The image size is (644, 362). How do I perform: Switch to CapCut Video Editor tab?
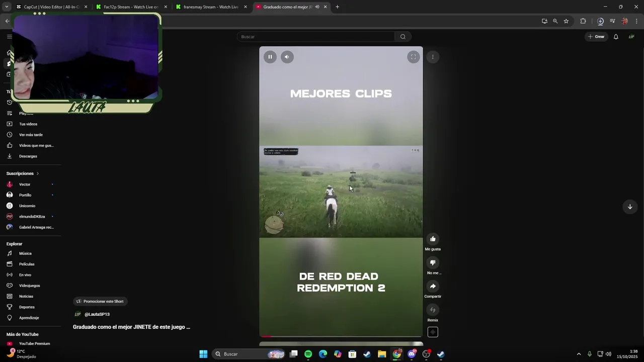pos(50,7)
